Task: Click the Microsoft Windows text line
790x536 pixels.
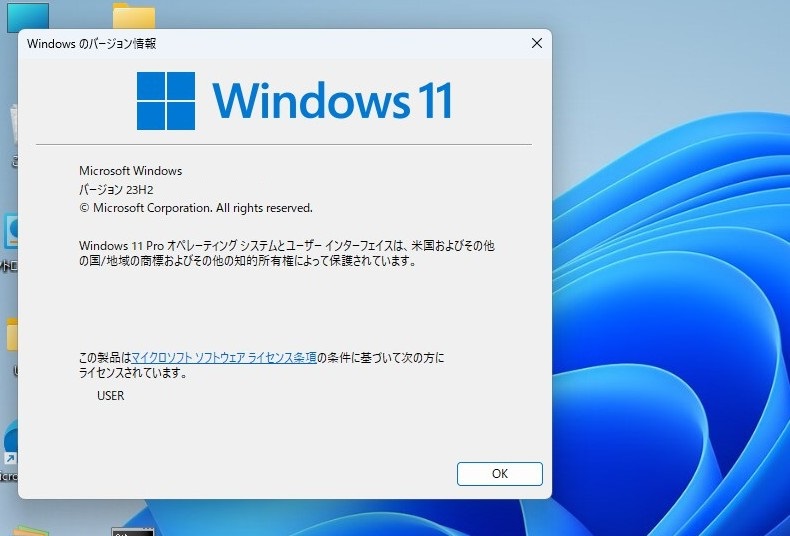Action: 130,171
